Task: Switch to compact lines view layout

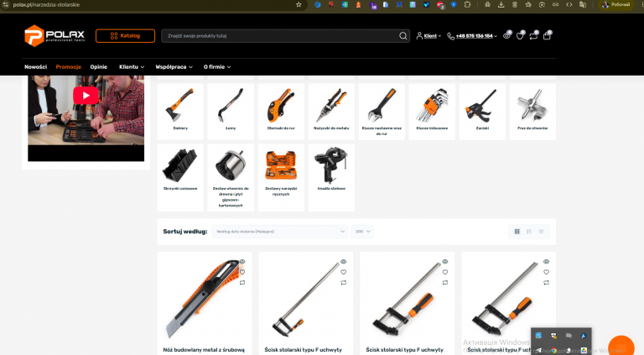Action: tap(542, 232)
